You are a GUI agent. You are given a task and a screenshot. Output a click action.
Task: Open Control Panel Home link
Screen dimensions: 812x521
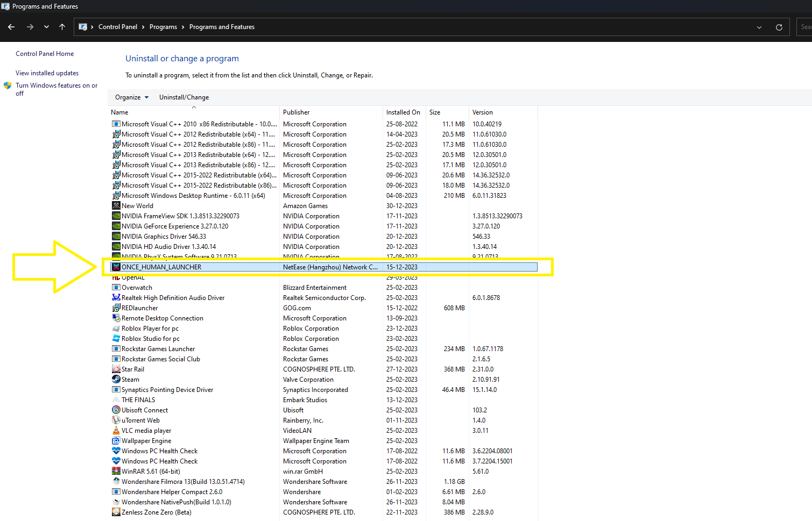pos(45,54)
